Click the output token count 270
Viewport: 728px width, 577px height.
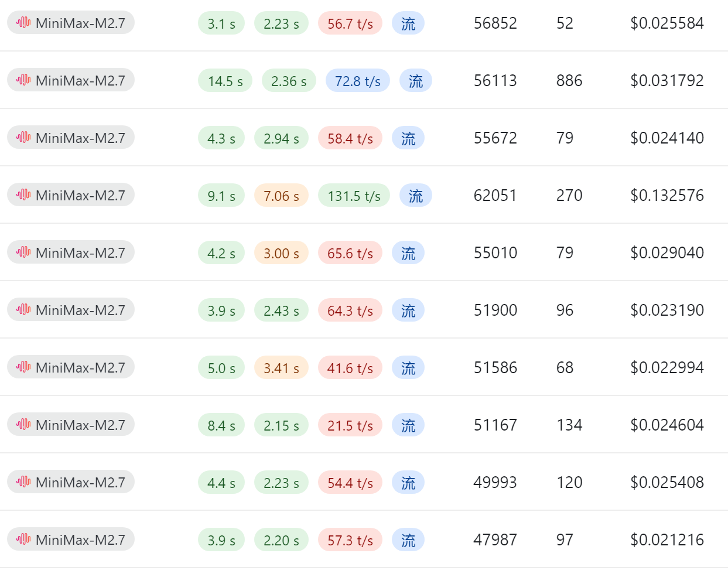569,196
